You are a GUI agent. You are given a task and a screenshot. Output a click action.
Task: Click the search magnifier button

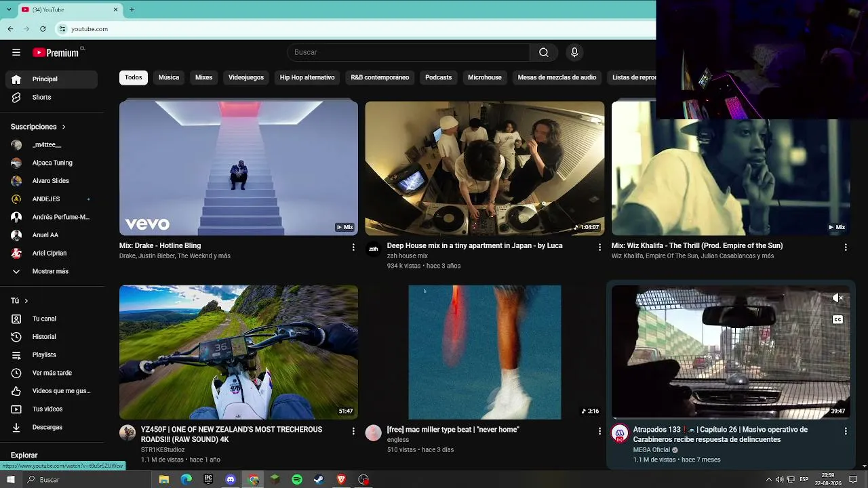coord(543,52)
